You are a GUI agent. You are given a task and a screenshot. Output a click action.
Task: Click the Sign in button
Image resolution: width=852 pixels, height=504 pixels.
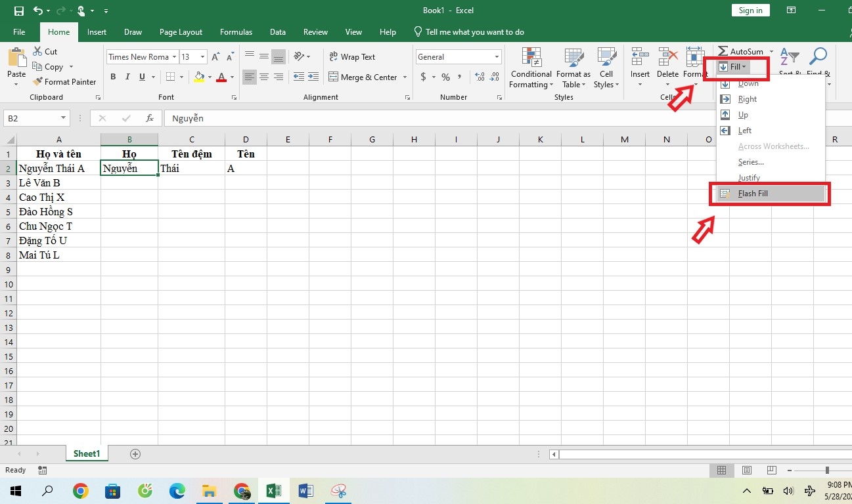click(750, 10)
